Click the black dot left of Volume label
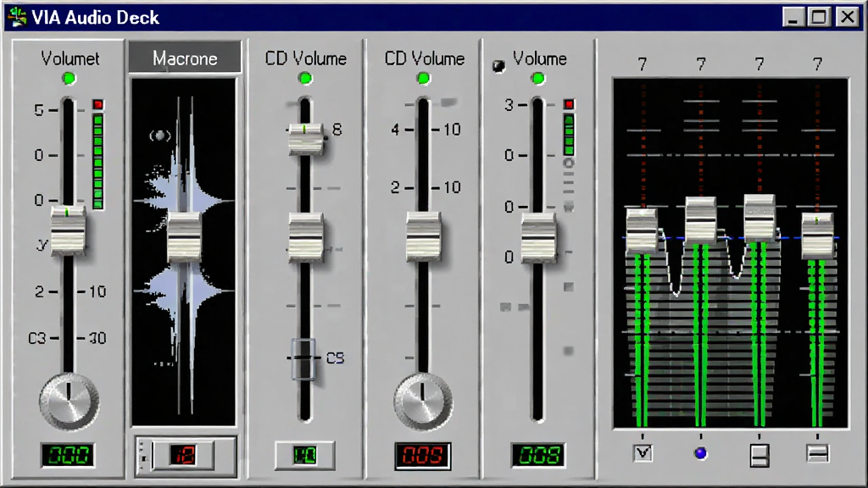The height and width of the screenshot is (488, 868). tap(498, 66)
